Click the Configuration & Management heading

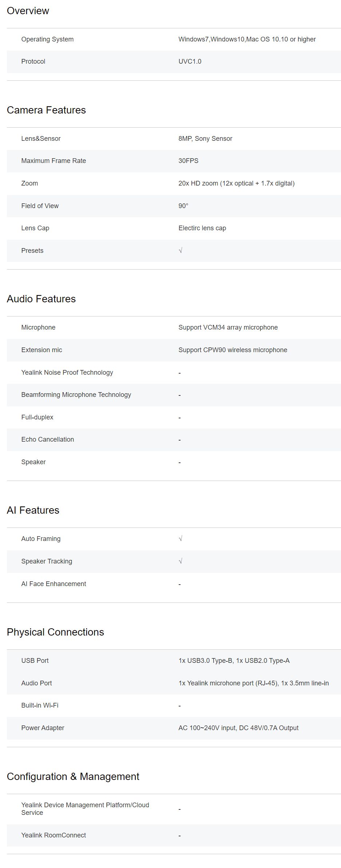click(x=73, y=777)
